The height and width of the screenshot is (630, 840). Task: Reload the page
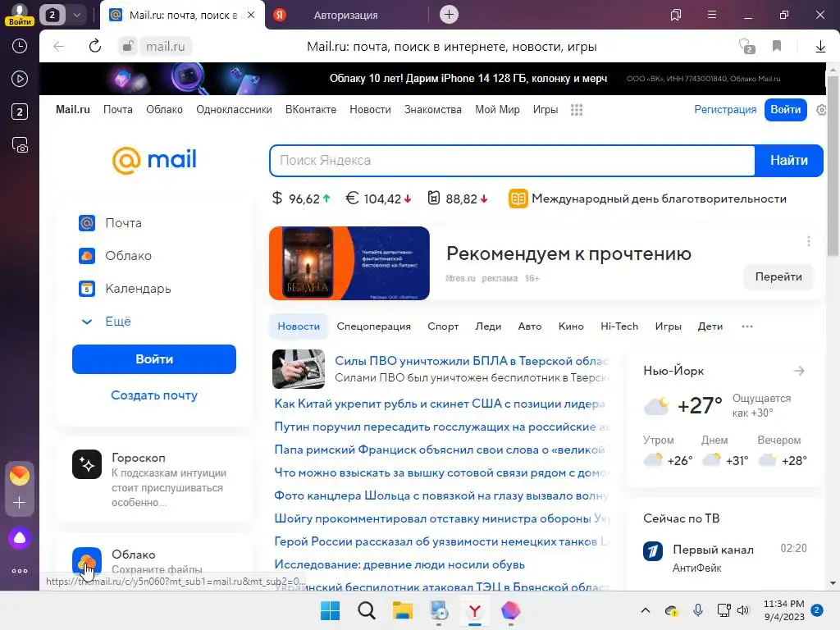click(x=95, y=46)
